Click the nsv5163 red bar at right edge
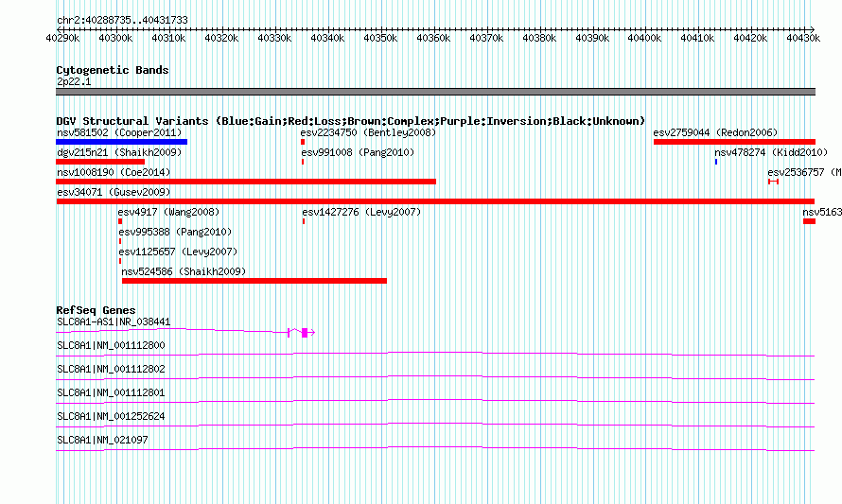The width and height of the screenshot is (842, 504). tap(809, 221)
